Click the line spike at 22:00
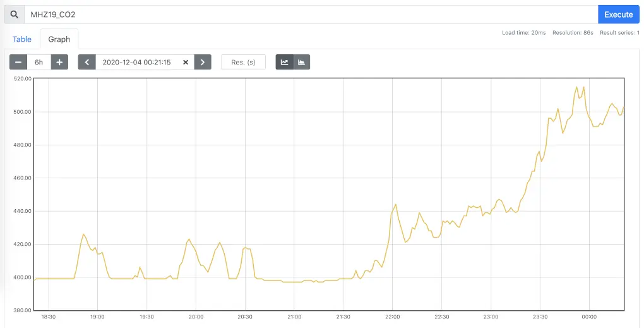This screenshot has width=644, height=328. click(395, 205)
